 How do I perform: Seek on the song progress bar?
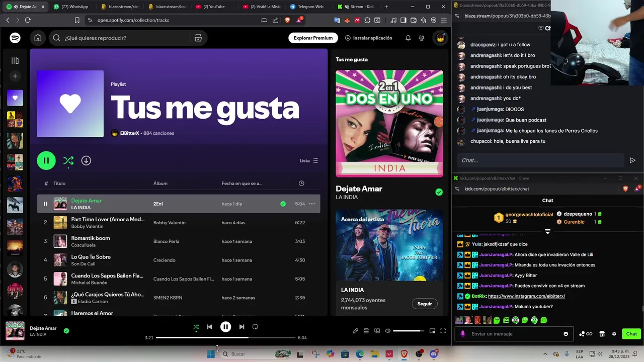pyautogui.click(x=225, y=338)
